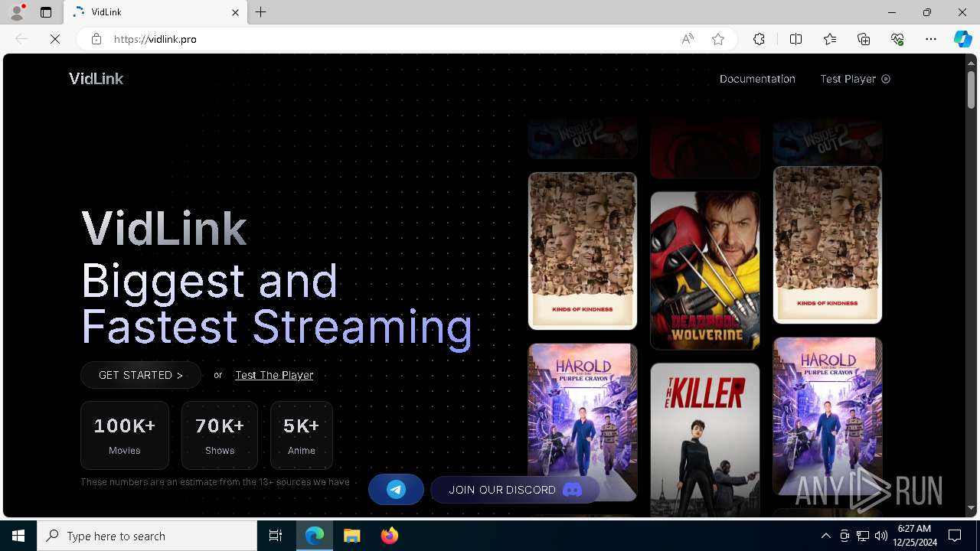Open right column Harold Purple Crayon poster
Image resolution: width=980 pixels, height=551 pixels.
pos(828,416)
